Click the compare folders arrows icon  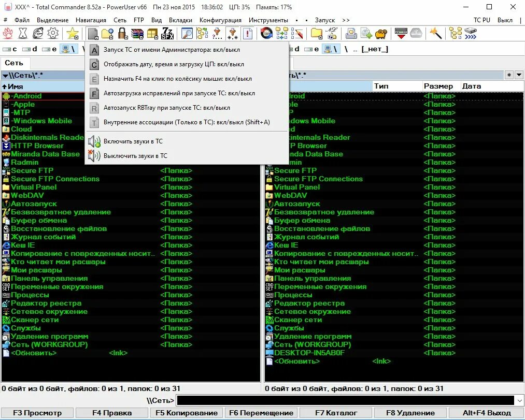281,34
